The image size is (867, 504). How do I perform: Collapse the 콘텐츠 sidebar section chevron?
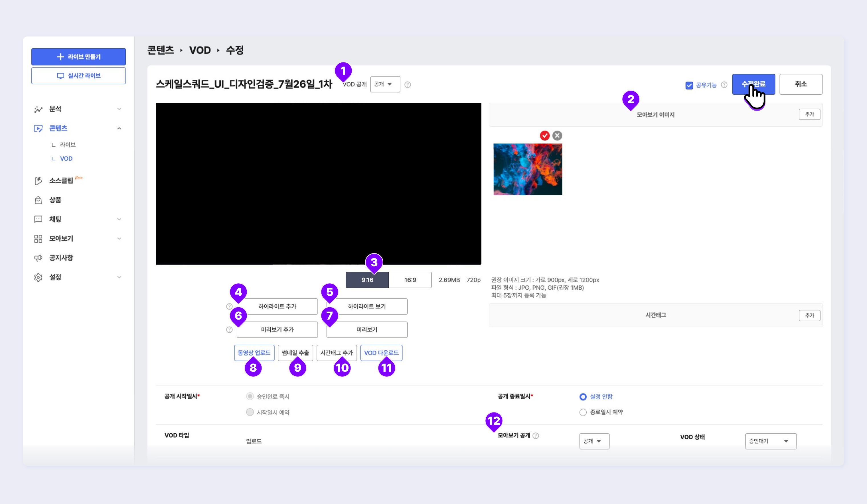point(119,128)
